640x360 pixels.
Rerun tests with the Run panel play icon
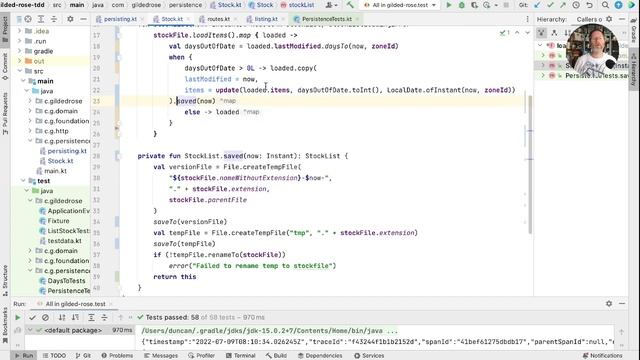[18, 317]
